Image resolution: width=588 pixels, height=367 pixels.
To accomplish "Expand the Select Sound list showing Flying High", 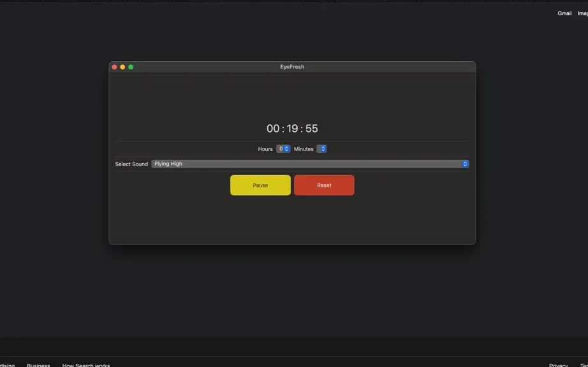I will [x=310, y=164].
